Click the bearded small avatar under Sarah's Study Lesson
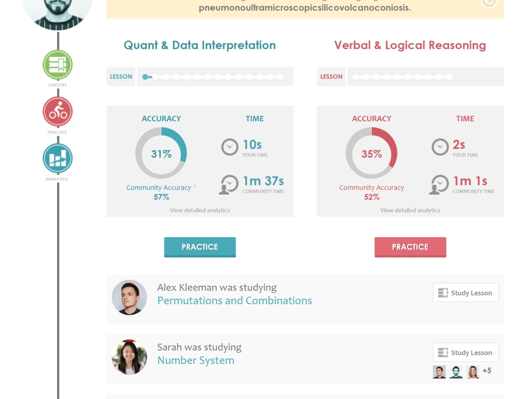 [456, 372]
